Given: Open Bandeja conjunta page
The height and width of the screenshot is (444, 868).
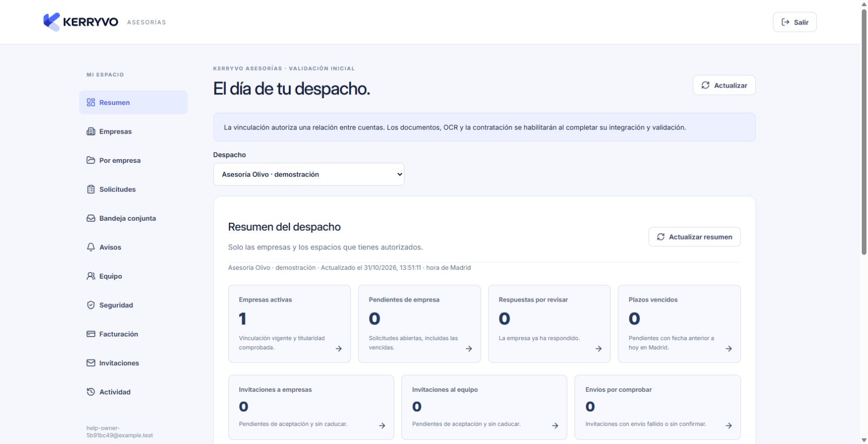Looking at the screenshot, I should coord(133,218).
